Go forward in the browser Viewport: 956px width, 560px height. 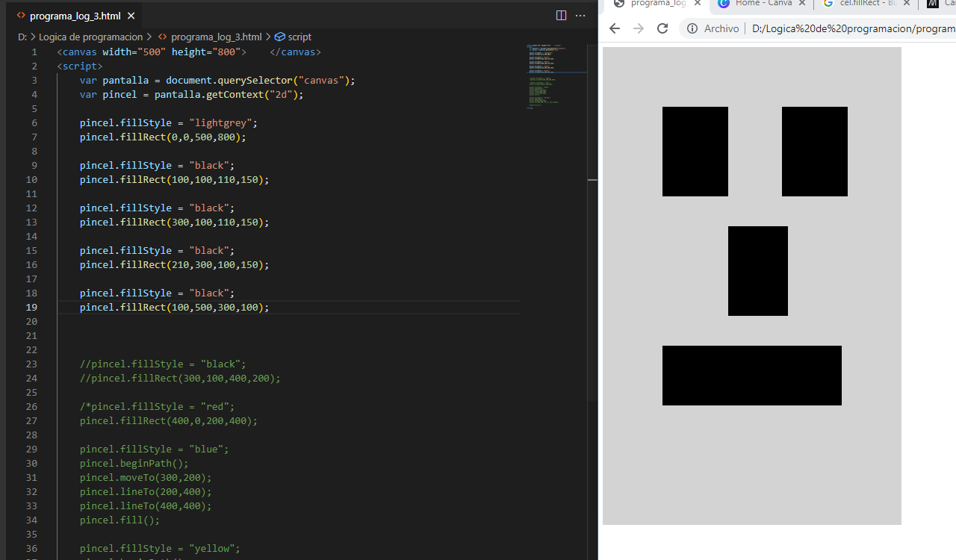[x=639, y=28]
